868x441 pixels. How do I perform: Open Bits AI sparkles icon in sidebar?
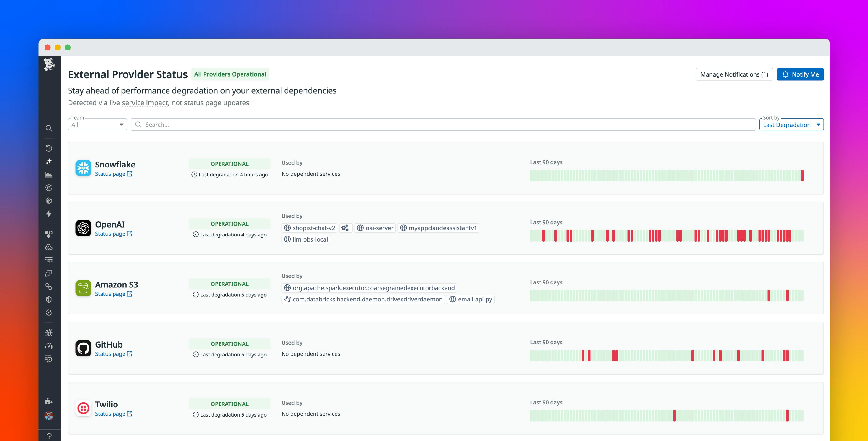point(49,161)
